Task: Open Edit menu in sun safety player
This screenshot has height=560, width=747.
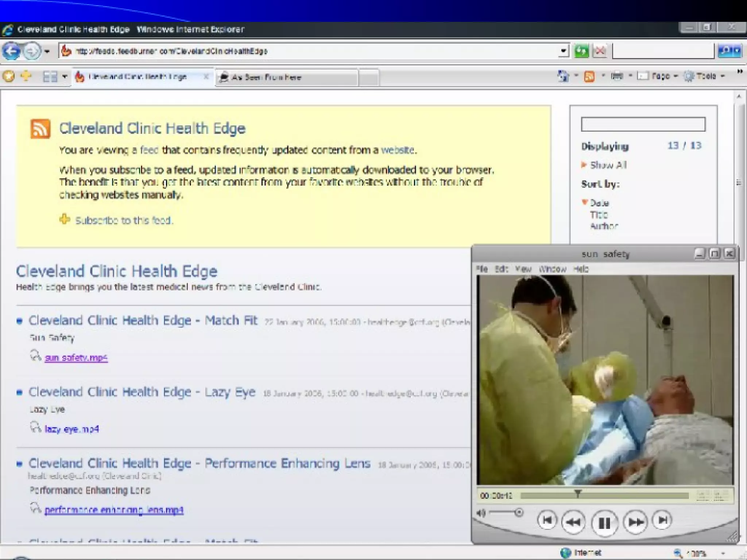Action: pos(501,269)
